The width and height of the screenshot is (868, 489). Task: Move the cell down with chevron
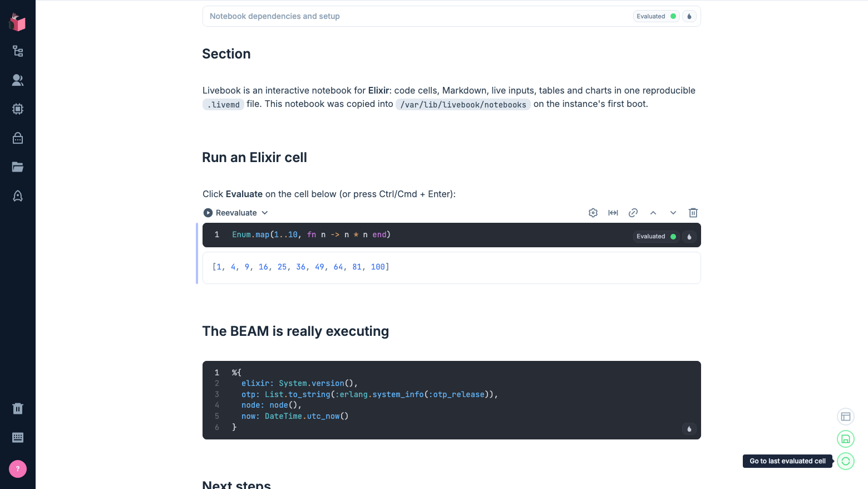[673, 213]
